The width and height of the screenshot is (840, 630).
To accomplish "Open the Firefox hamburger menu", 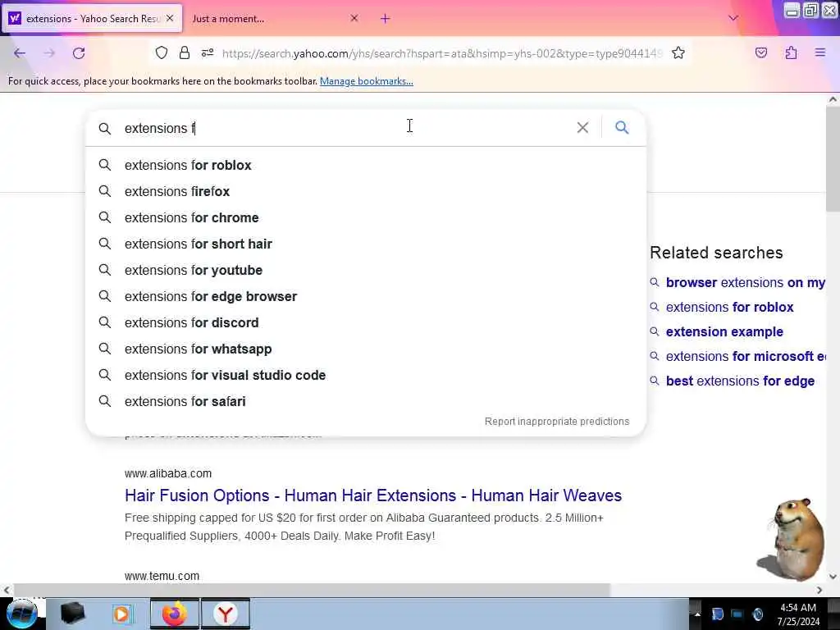I will tap(819, 52).
